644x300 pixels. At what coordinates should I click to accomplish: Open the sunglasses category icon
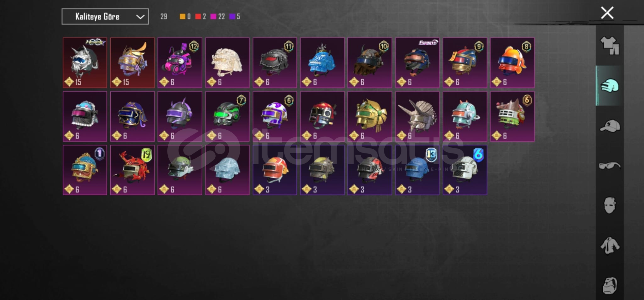(x=610, y=166)
